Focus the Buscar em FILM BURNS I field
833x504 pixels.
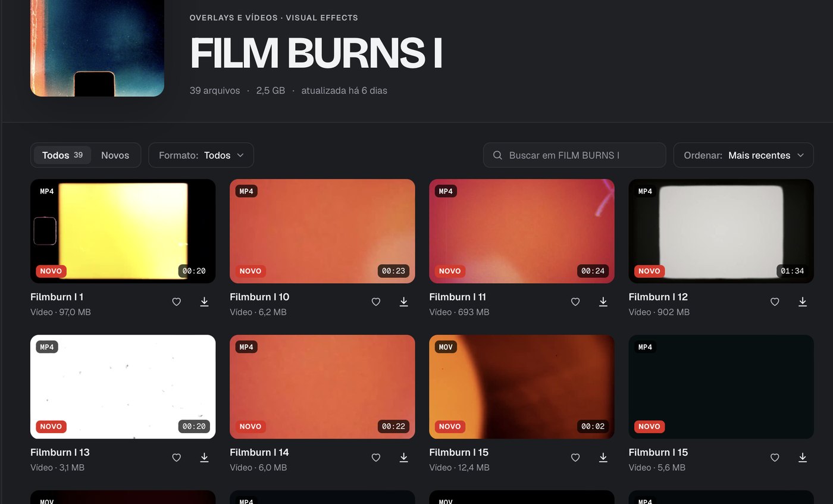click(574, 155)
